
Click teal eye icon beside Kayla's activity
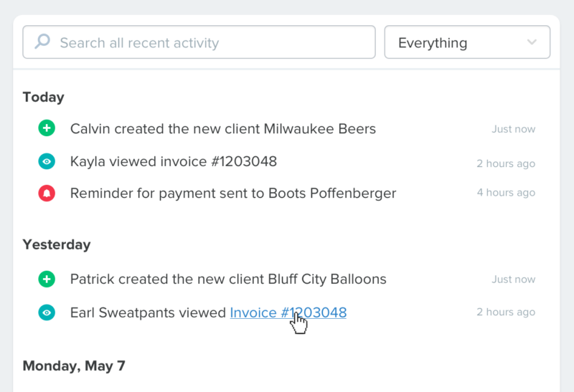tap(47, 161)
